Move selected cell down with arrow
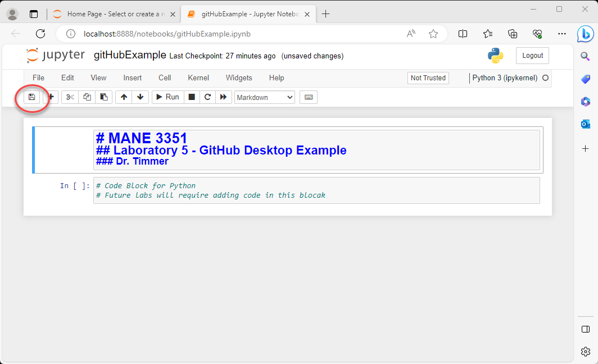 (140, 97)
